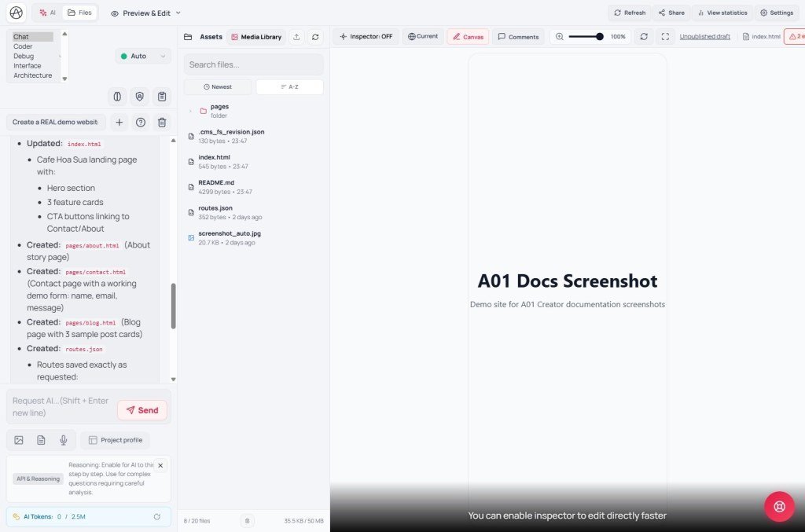
Task: Click the assets reload icon
Action: pos(315,37)
